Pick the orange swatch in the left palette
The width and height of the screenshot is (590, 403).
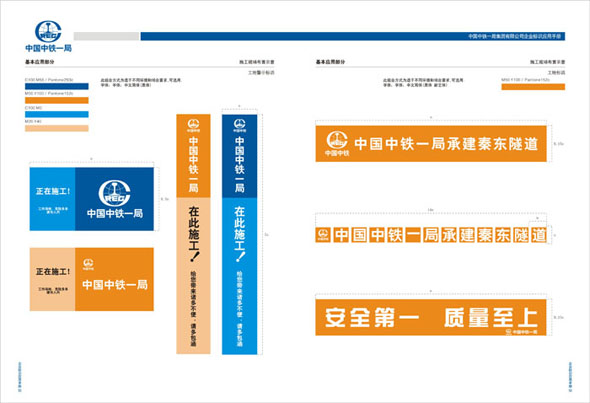[57, 100]
